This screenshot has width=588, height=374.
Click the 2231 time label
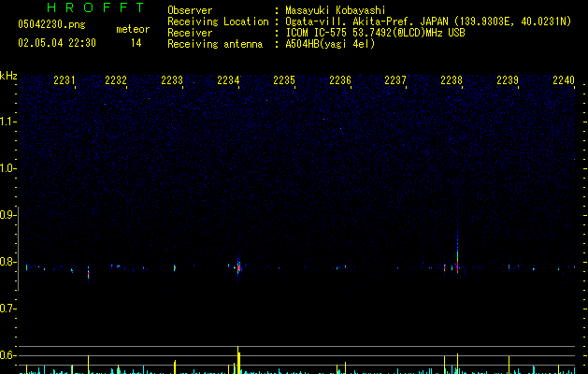click(65, 80)
